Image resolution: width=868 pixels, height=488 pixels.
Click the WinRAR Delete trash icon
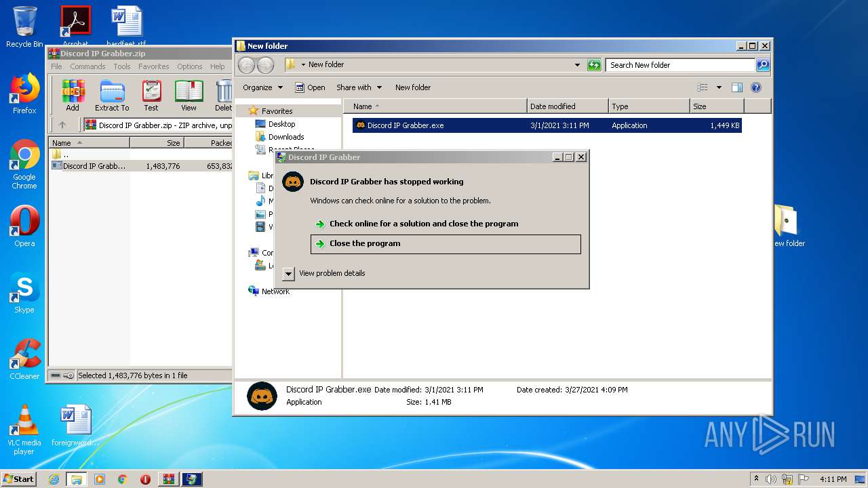click(224, 96)
